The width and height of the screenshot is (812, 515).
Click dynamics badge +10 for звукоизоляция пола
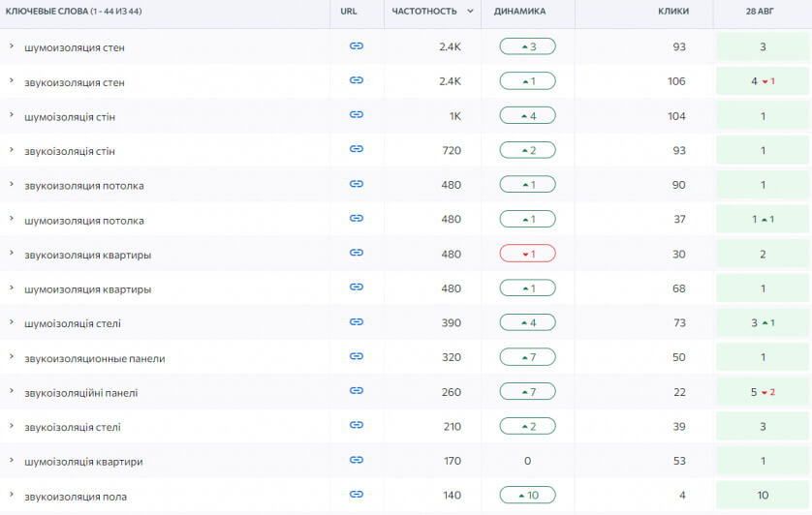pos(528,495)
